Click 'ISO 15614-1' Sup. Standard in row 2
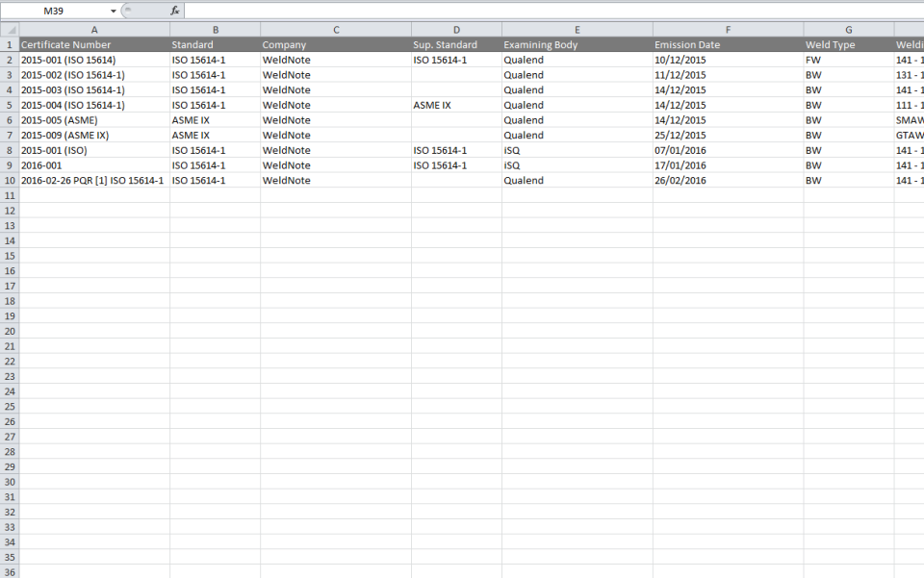924x578 pixels. pos(456,60)
